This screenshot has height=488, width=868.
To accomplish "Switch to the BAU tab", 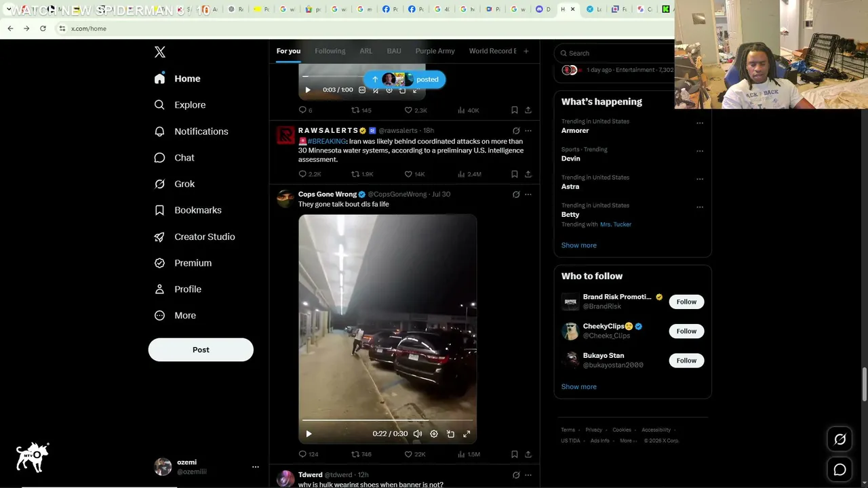I will pyautogui.click(x=394, y=51).
